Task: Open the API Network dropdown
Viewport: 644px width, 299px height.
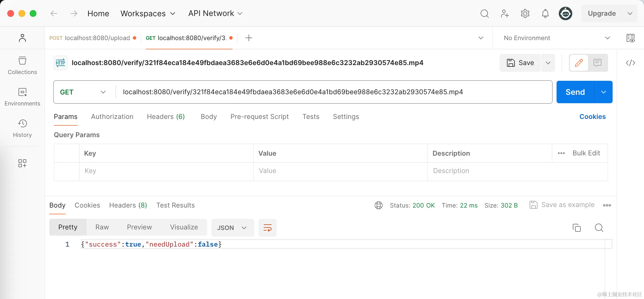Action: pos(215,13)
